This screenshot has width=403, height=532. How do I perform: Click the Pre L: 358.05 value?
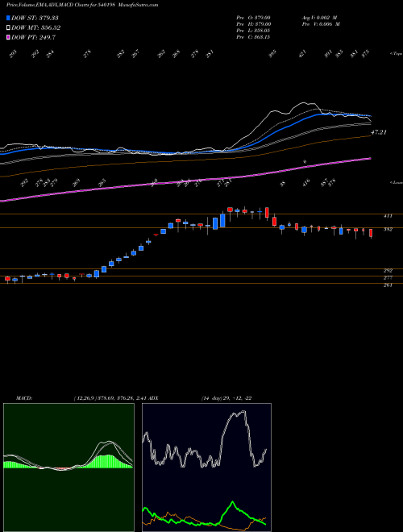pyautogui.click(x=253, y=31)
